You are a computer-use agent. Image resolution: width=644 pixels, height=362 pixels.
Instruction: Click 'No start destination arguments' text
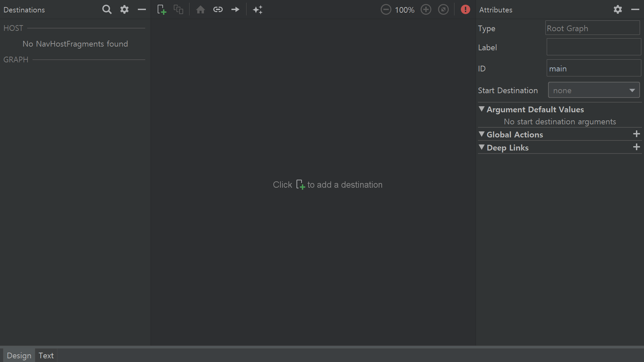point(560,122)
